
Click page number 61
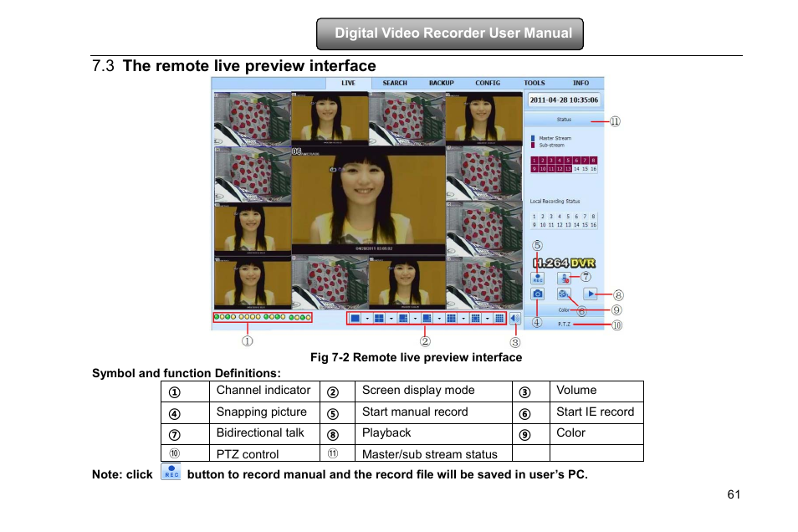[x=734, y=494]
